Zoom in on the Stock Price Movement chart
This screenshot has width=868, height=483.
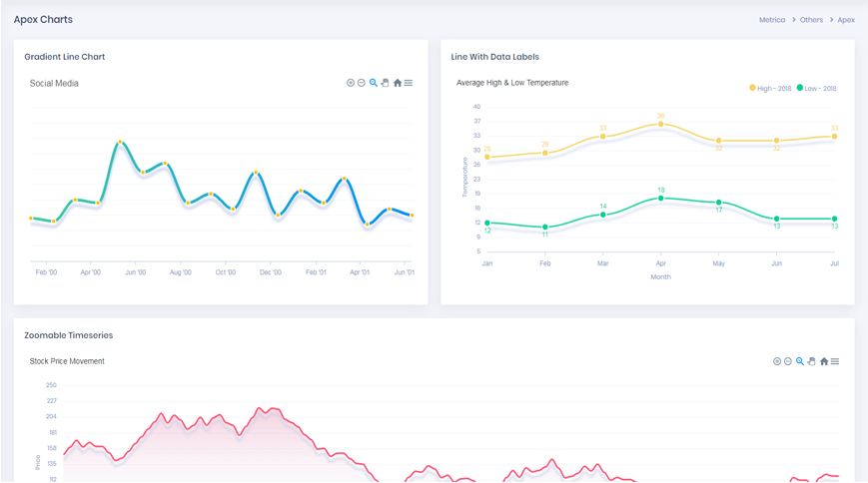click(777, 361)
